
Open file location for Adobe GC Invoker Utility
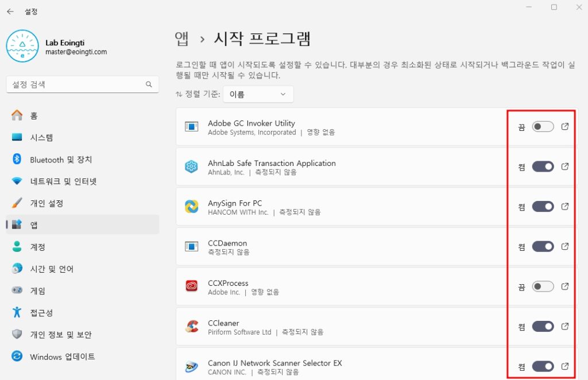coord(565,127)
